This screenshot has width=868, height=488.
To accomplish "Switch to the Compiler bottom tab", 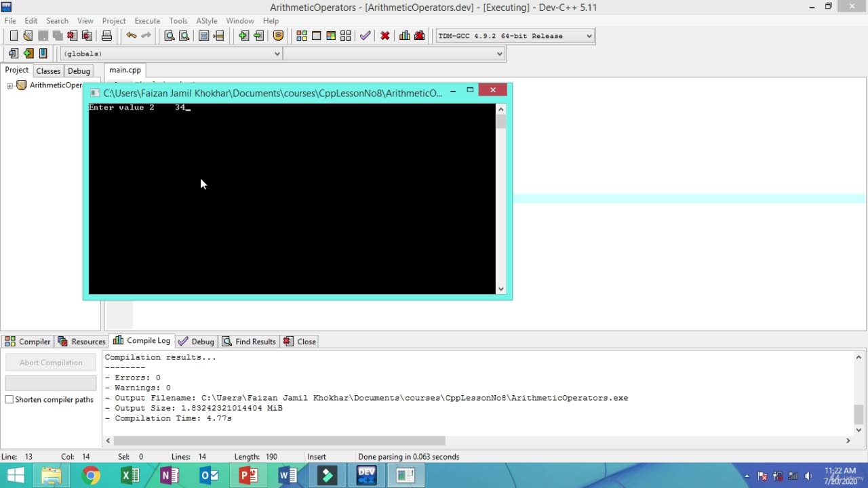I will (x=28, y=342).
